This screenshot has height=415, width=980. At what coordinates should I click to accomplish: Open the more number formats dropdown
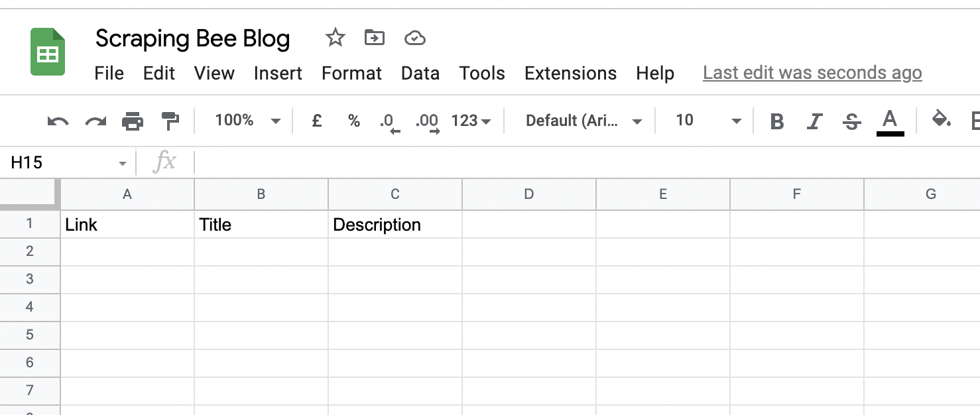click(471, 121)
